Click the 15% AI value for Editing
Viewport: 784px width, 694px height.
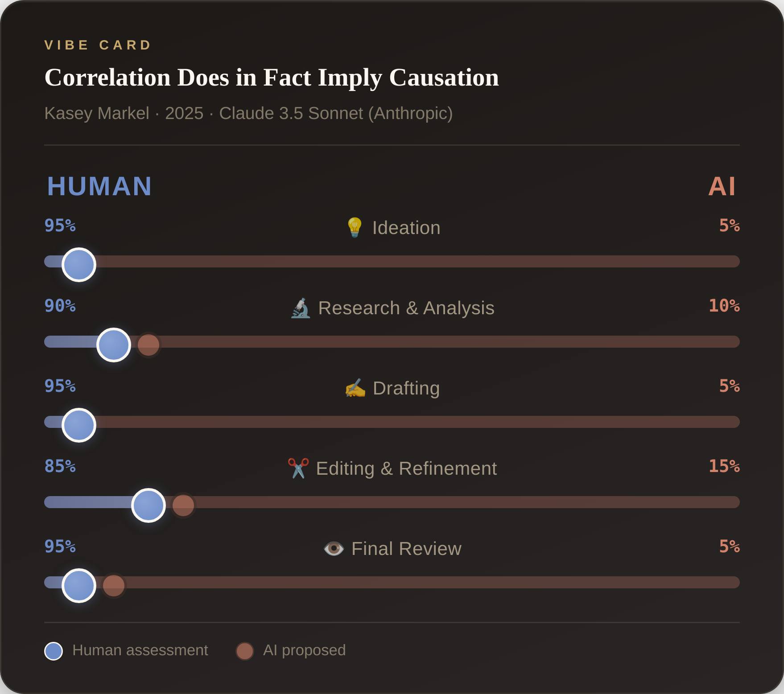click(724, 466)
